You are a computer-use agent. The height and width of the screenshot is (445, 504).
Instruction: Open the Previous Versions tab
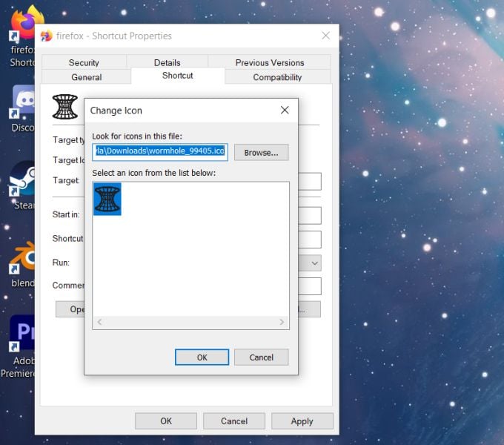click(270, 62)
